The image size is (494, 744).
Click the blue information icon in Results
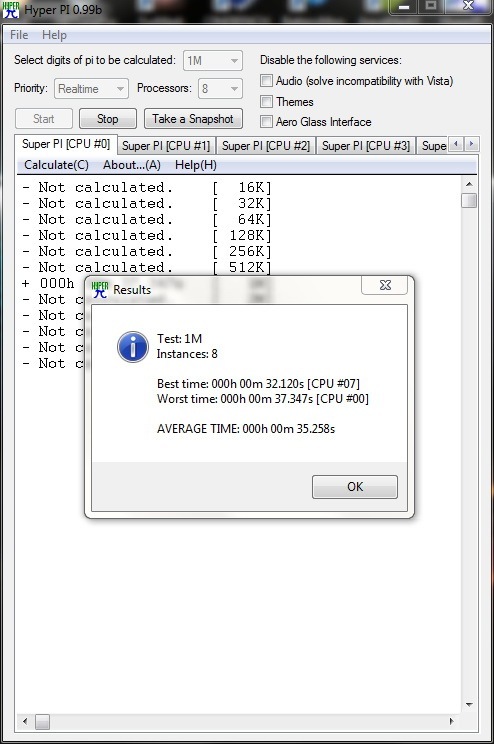[132, 347]
